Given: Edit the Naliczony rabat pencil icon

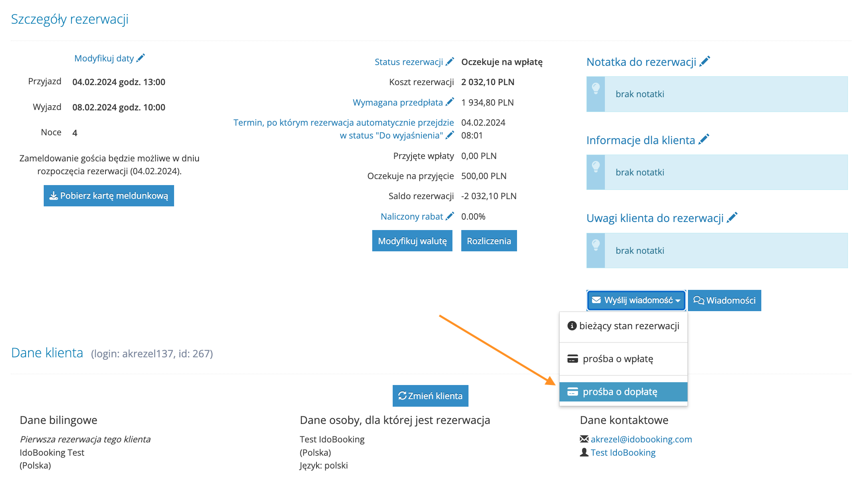Looking at the screenshot, I should (x=450, y=216).
